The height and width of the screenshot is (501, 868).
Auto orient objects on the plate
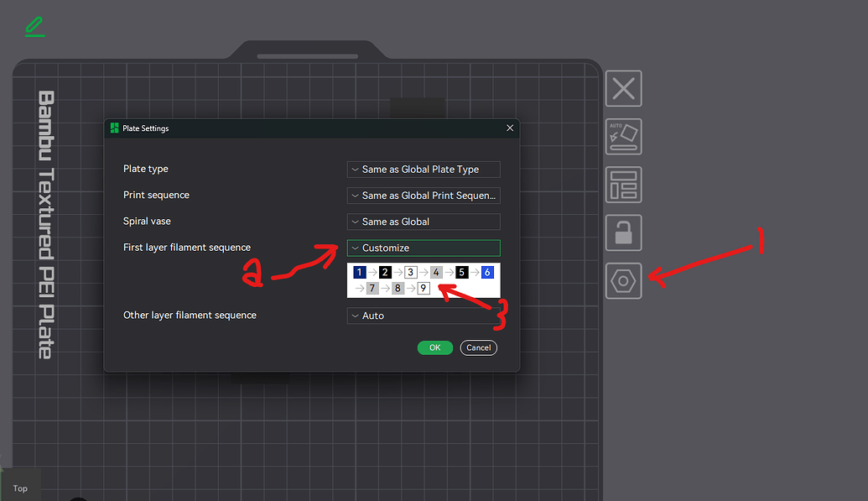pos(623,136)
